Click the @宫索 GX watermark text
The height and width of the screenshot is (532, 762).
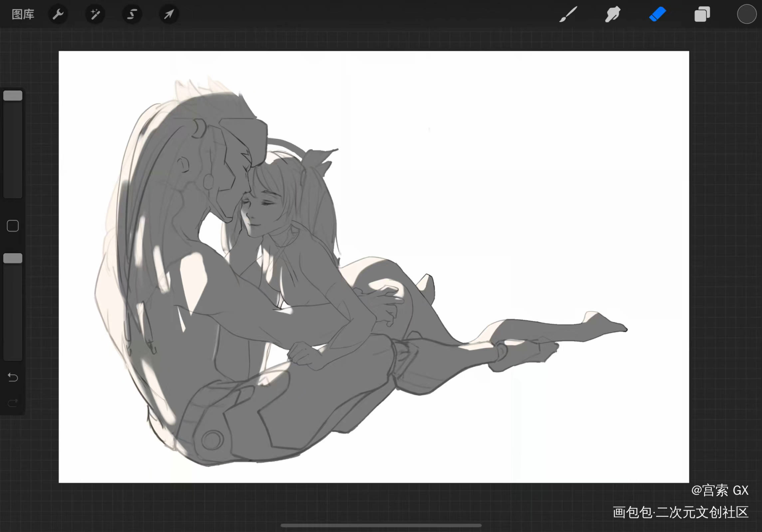tap(720, 490)
